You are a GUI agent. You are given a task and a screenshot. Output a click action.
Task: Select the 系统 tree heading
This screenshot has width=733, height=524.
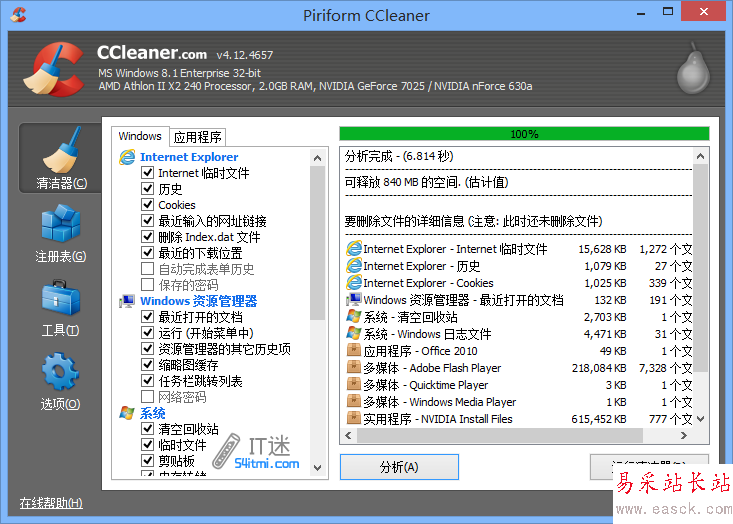point(152,413)
